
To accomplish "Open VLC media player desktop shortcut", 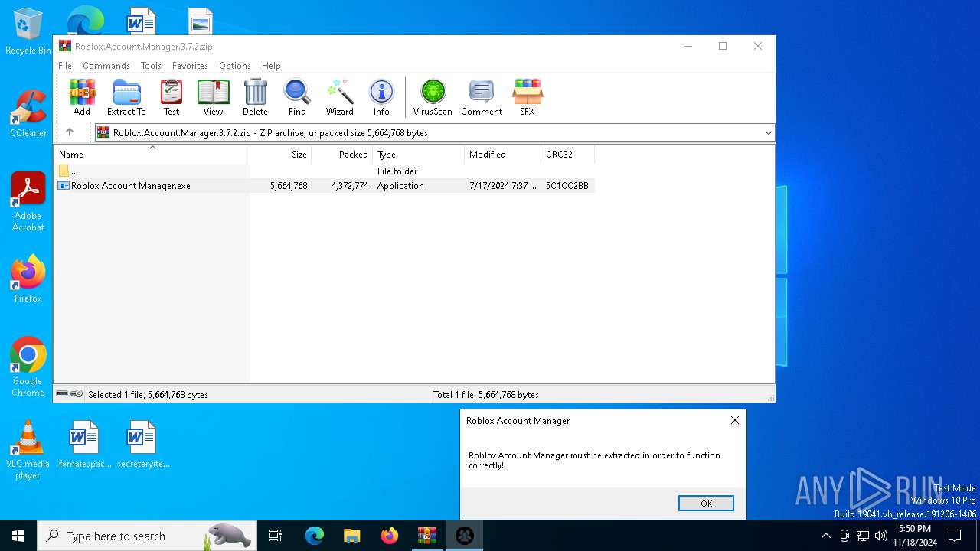I will click(x=28, y=450).
